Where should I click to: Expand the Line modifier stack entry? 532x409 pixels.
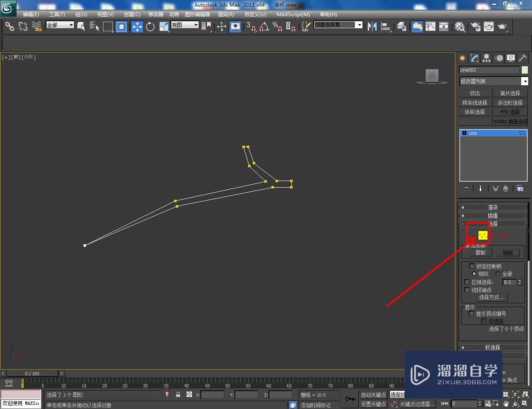[x=464, y=133]
